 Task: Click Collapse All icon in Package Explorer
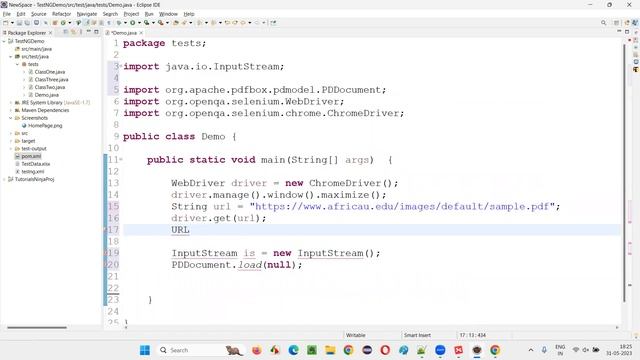pyautogui.click(x=65, y=32)
